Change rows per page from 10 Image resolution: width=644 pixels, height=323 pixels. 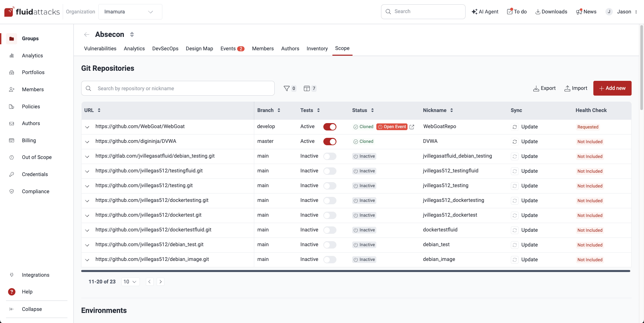point(130,281)
